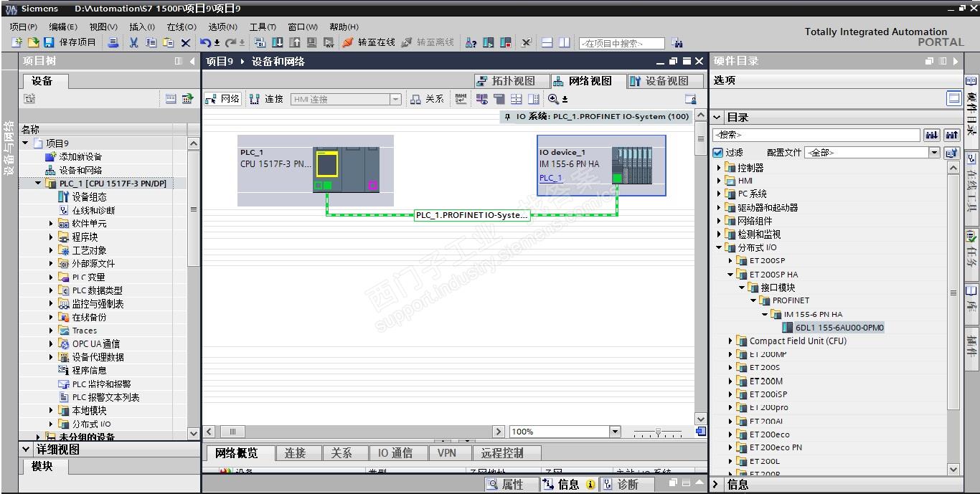Switch to 设备视图 device view tab

click(x=665, y=81)
